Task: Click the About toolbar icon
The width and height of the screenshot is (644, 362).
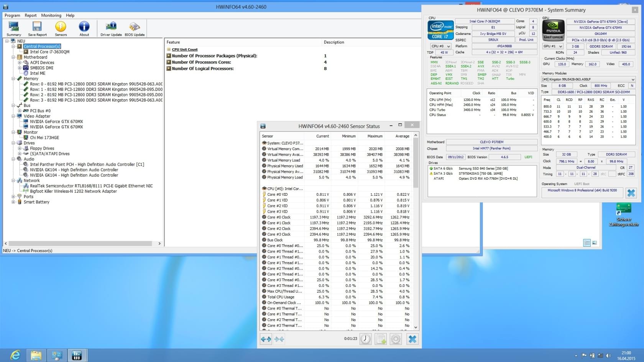Action: (x=84, y=29)
